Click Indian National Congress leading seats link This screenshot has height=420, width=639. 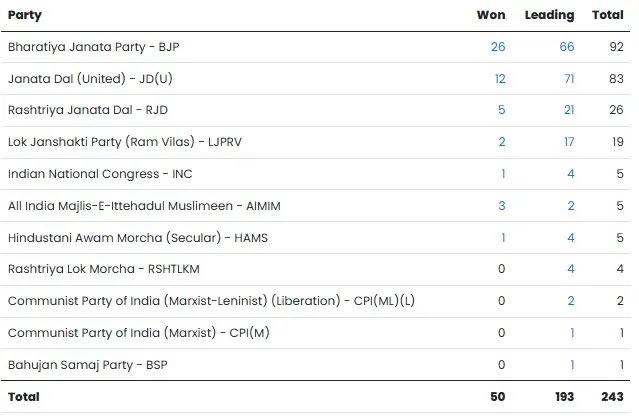570,174
